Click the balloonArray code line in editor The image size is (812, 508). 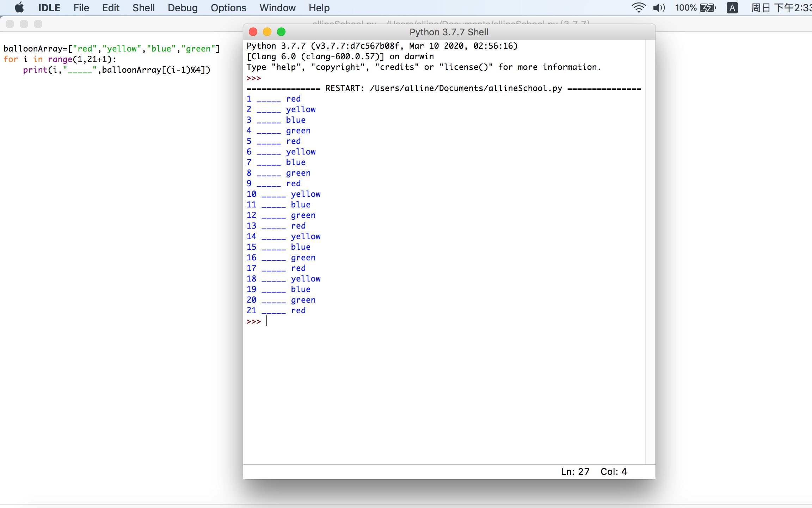(111, 49)
